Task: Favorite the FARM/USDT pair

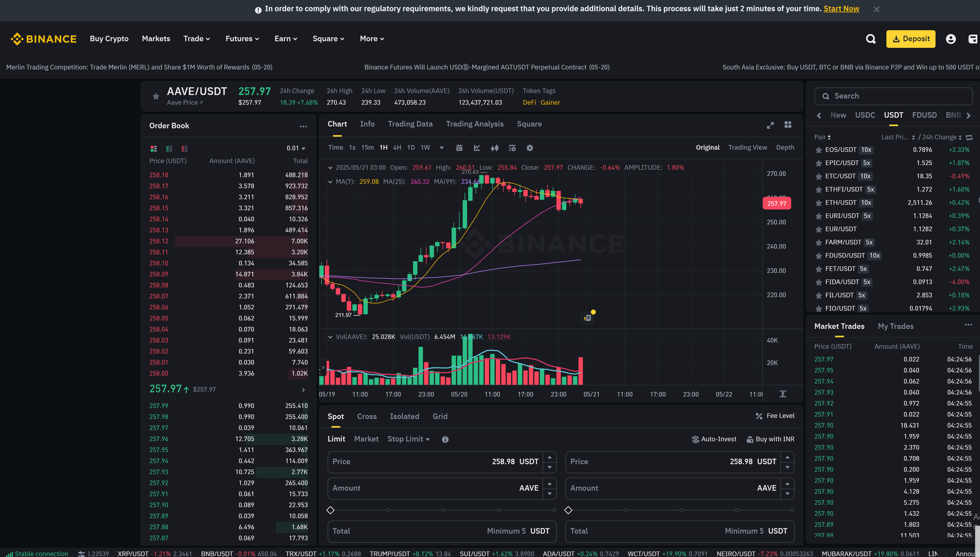Action: (x=819, y=243)
